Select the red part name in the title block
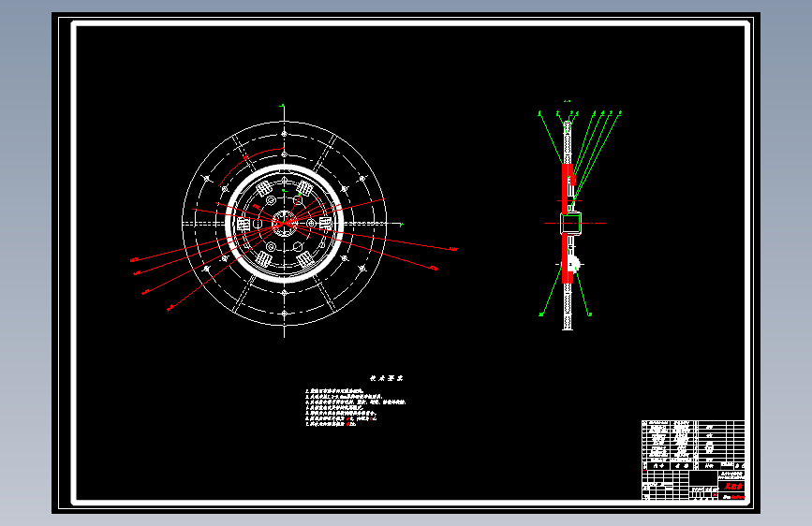The width and height of the screenshot is (812, 526). tap(732, 487)
